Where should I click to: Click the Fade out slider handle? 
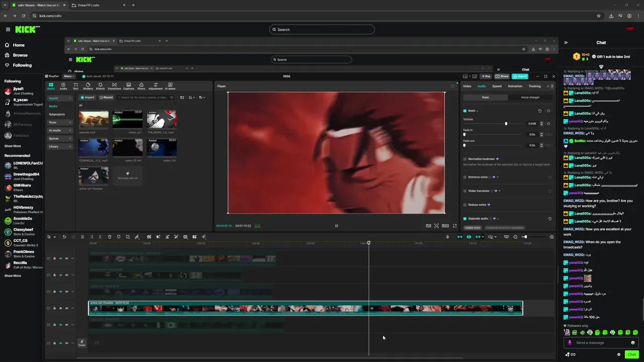[x=464, y=145]
